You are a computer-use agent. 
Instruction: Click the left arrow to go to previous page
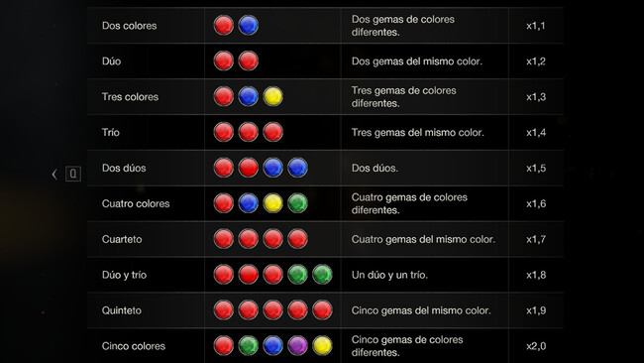click(54, 175)
